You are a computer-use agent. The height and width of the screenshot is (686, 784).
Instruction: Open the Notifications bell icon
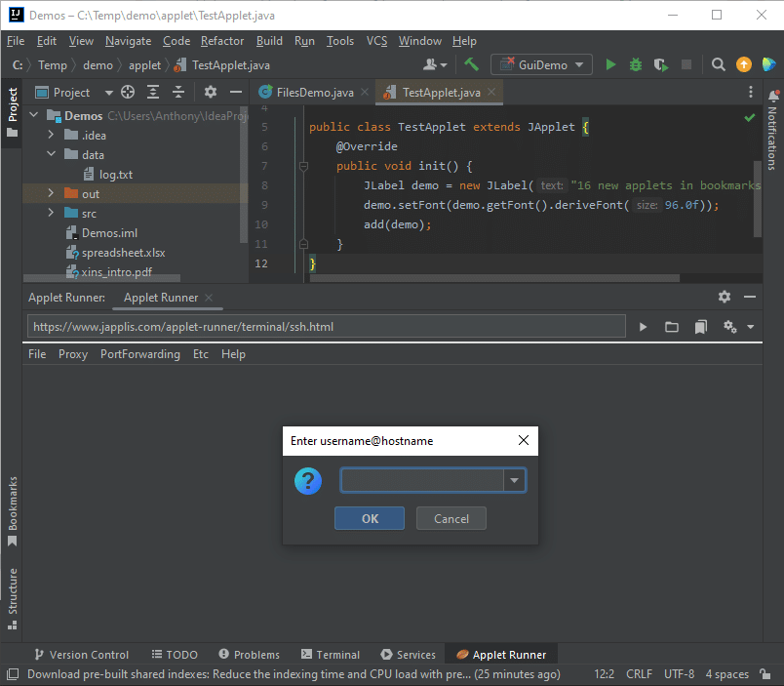coord(773,95)
